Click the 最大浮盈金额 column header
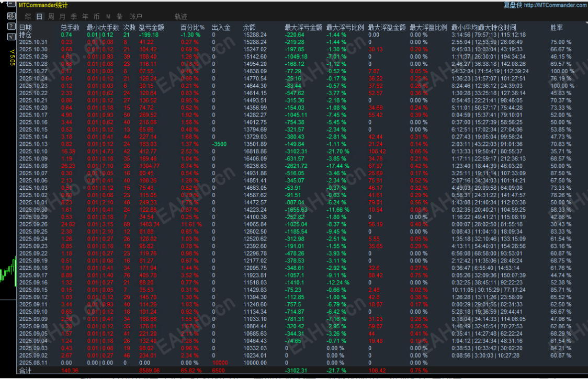The height and width of the screenshot is (379, 588). [387, 27]
